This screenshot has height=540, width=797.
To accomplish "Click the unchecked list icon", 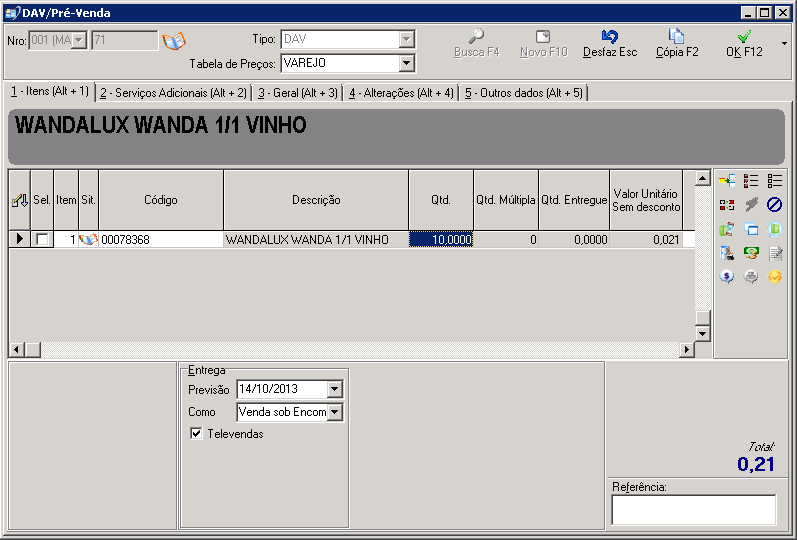I will coord(775,181).
